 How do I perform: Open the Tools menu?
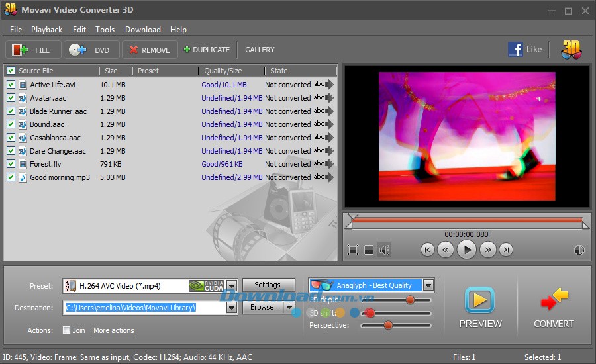[105, 30]
